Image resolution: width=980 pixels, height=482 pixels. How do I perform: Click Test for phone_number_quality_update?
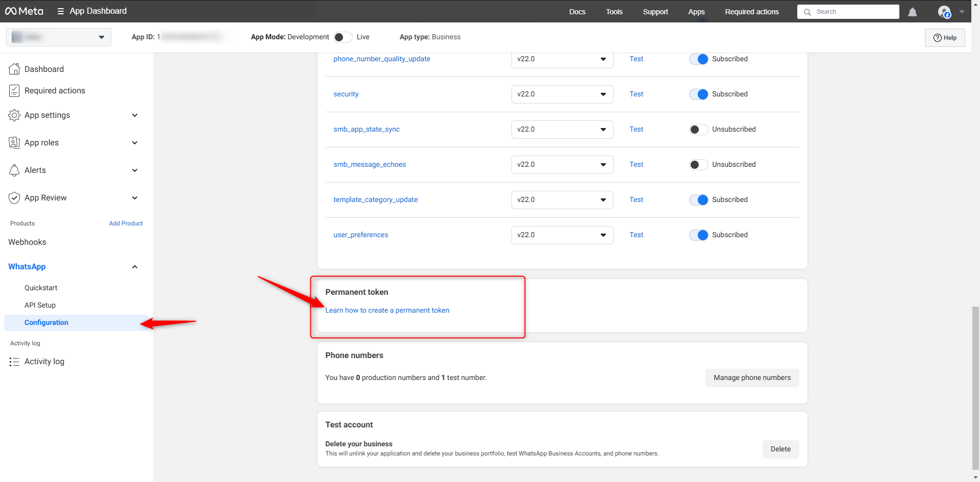coord(636,59)
